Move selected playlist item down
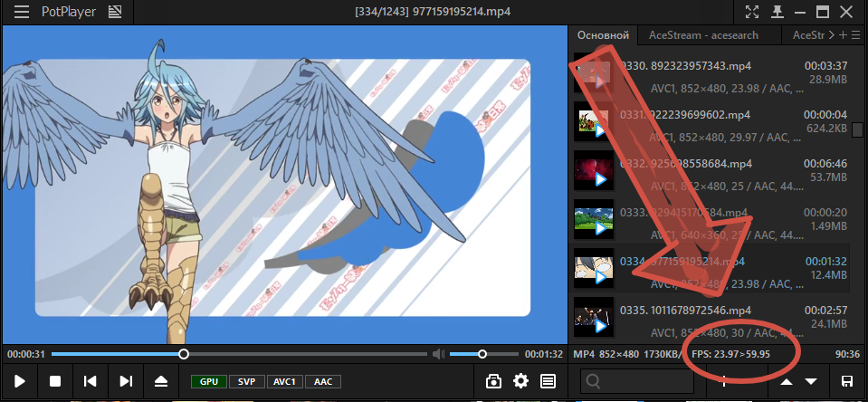This screenshot has height=402, width=868. tap(811, 381)
